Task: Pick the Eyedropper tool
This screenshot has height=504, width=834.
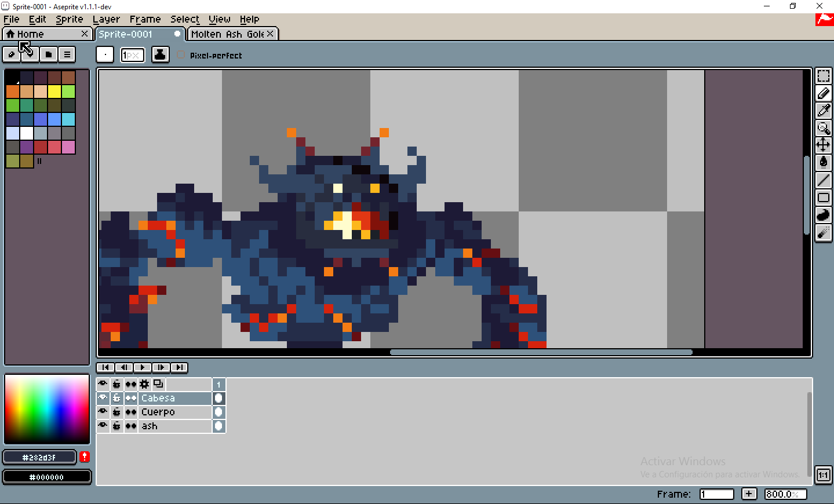Action: point(823,111)
